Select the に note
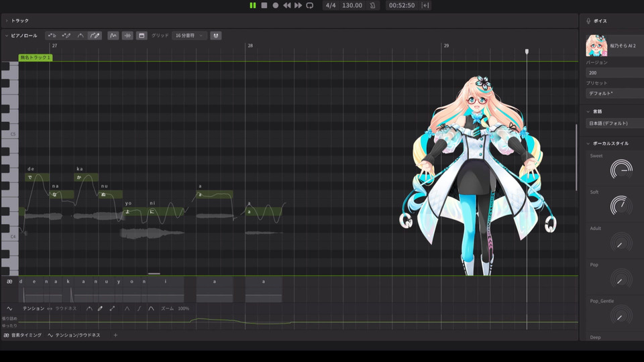This screenshot has height=362, width=644. pyautogui.click(x=166, y=211)
